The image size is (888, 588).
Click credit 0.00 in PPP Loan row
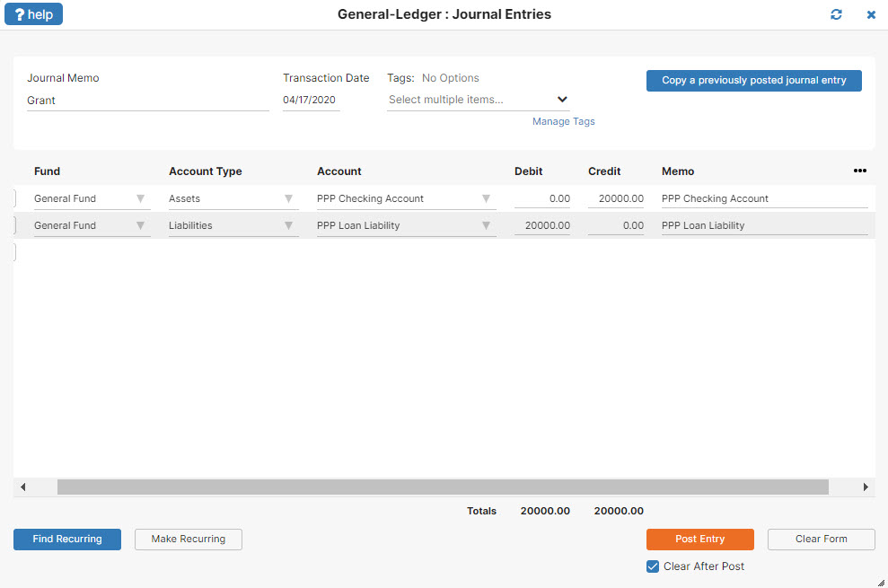(x=616, y=225)
